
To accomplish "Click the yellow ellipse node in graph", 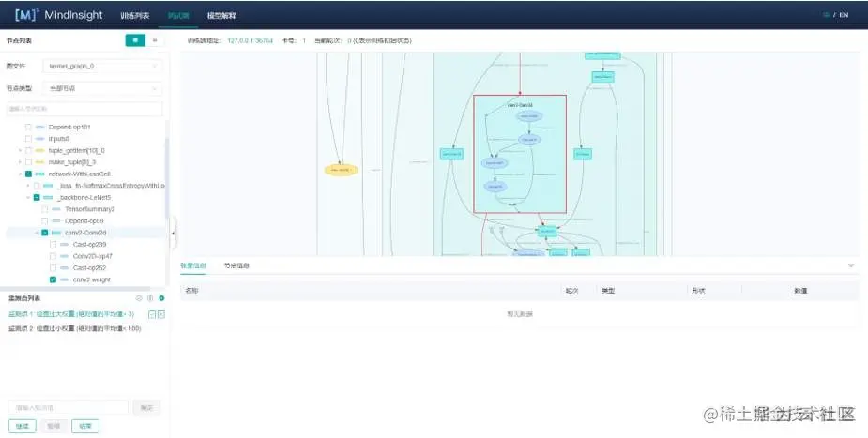I will click(341, 170).
